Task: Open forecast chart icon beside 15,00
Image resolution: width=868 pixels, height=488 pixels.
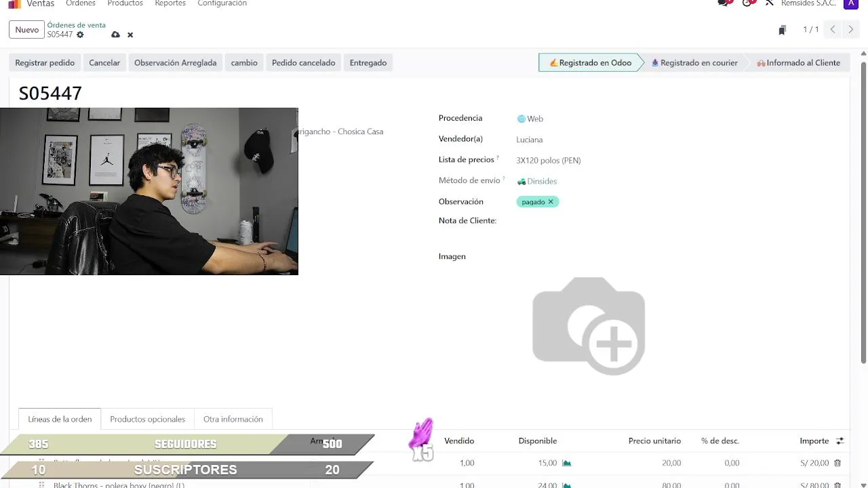Action: coord(566,463)
